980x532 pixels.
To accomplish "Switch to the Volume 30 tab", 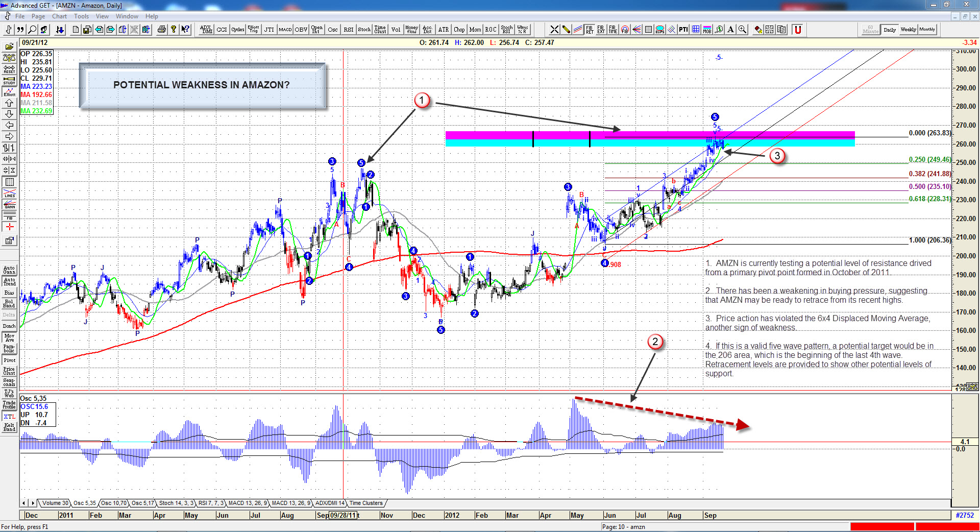I will (55, 503).
